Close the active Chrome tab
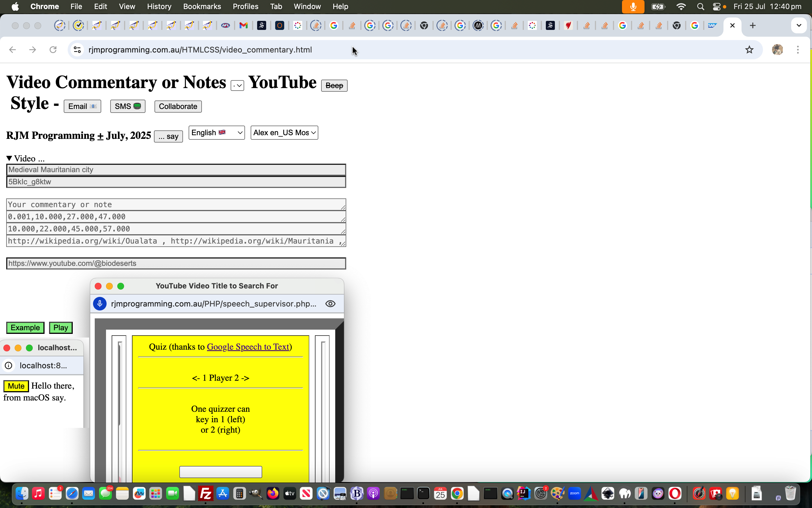 [732, 25]
